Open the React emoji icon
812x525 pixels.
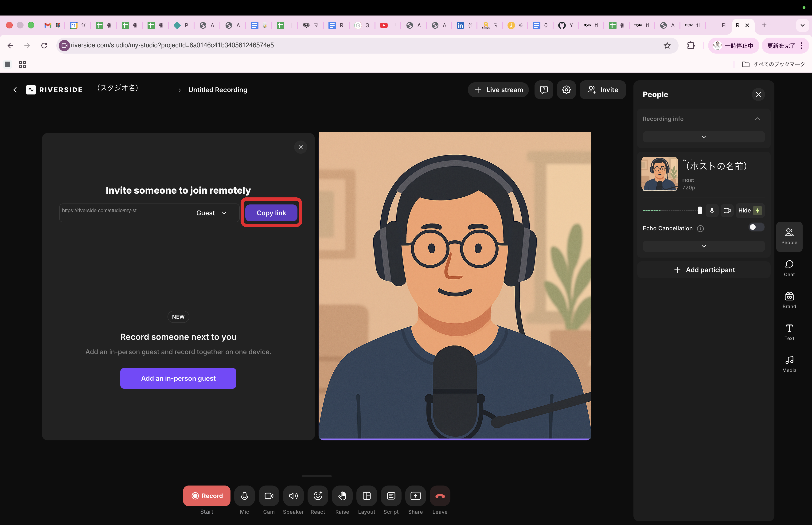pyautogui.click(x=318, y=496)
